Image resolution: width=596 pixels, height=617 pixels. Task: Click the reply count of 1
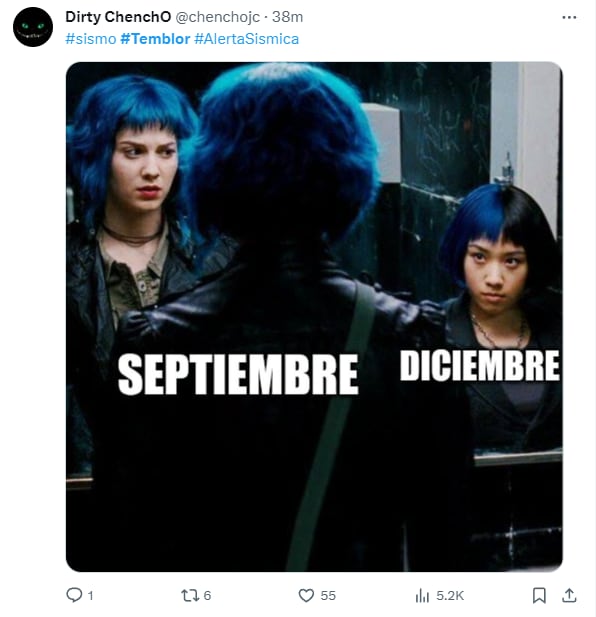tap(90, 595)
